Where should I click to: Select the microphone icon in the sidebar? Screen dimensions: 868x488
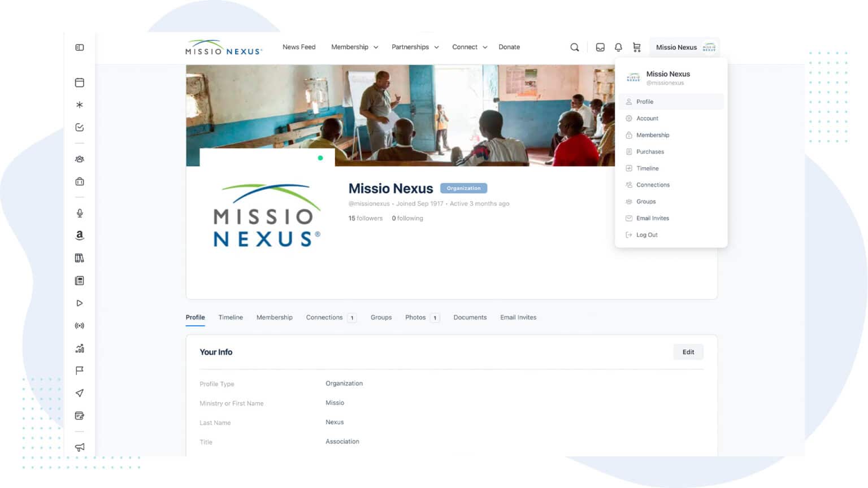pyautogui.click(x=80, y=213)
